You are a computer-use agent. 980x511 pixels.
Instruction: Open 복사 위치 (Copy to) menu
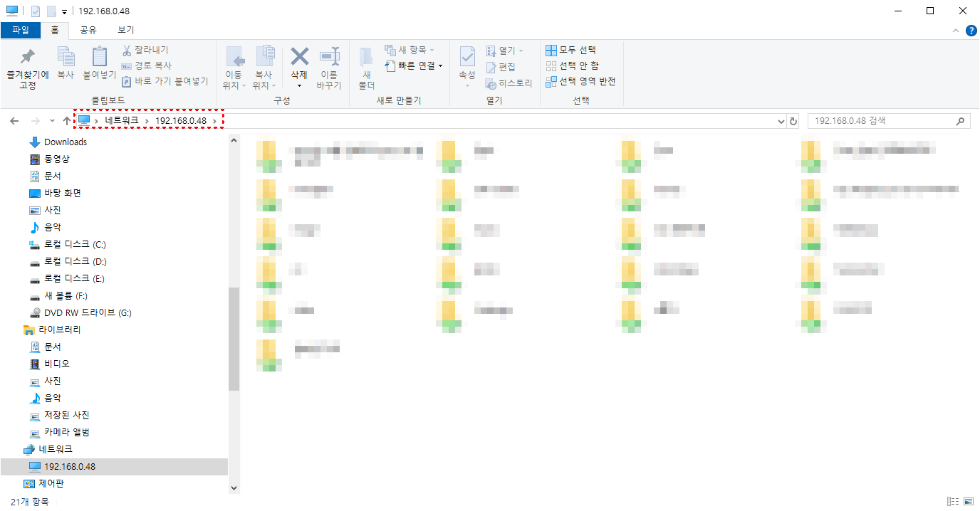point(264,68)
